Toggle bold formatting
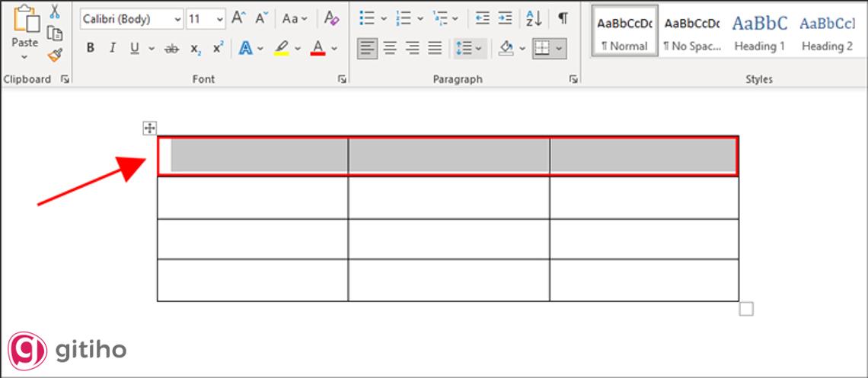The width and height of the screenshot is (868, 378). tap(91, 49)
